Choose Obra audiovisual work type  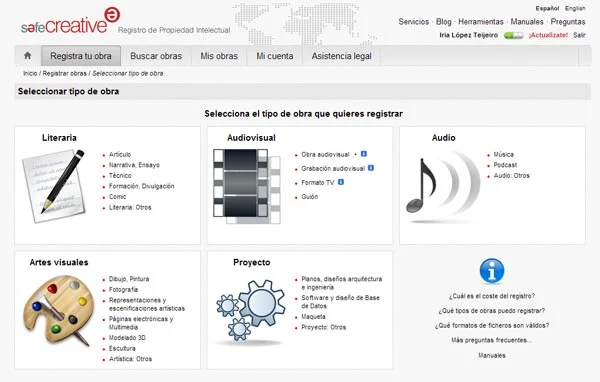point(325,155)
